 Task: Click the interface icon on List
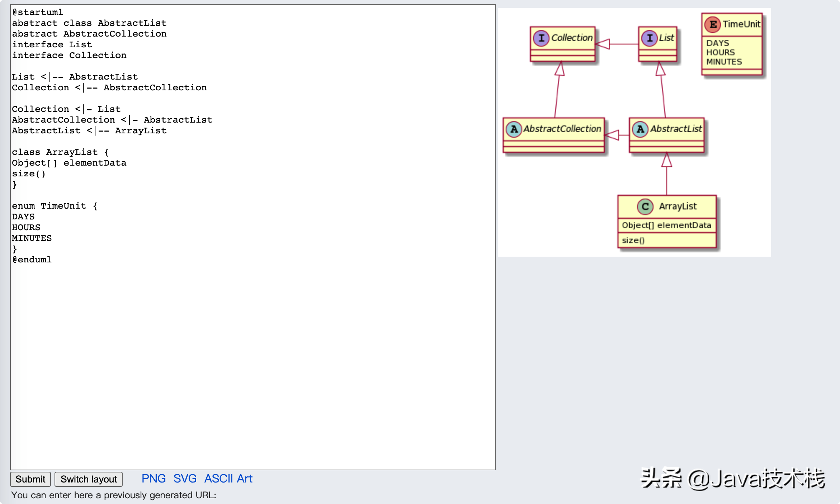coord(650,38)
